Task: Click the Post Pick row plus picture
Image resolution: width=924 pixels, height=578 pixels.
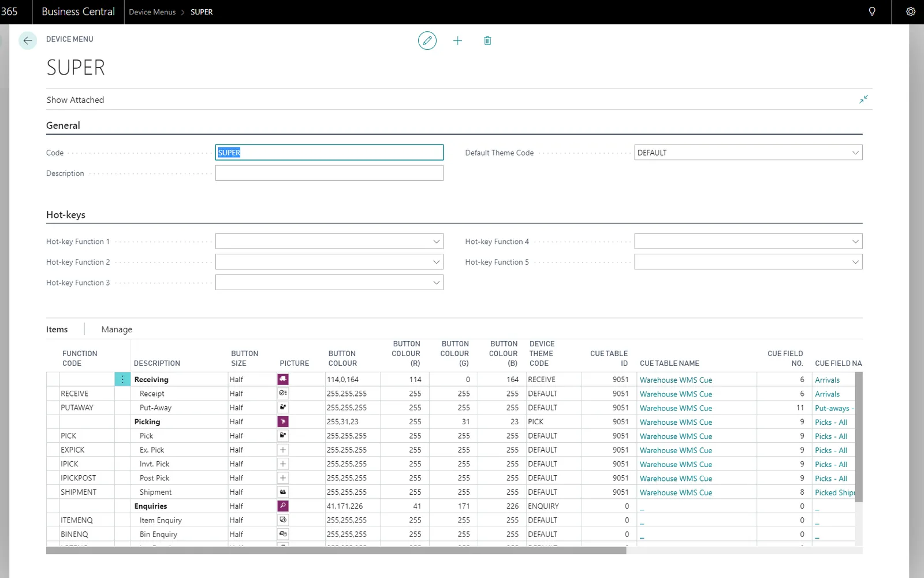Action: tap(283, 478)
